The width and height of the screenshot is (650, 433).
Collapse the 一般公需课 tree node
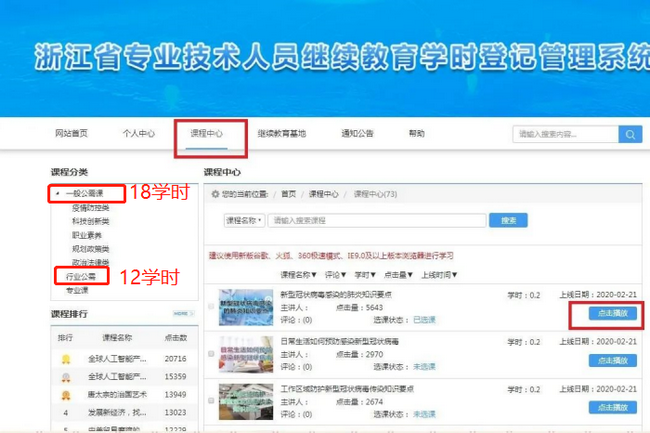click(x=58, y=193)
